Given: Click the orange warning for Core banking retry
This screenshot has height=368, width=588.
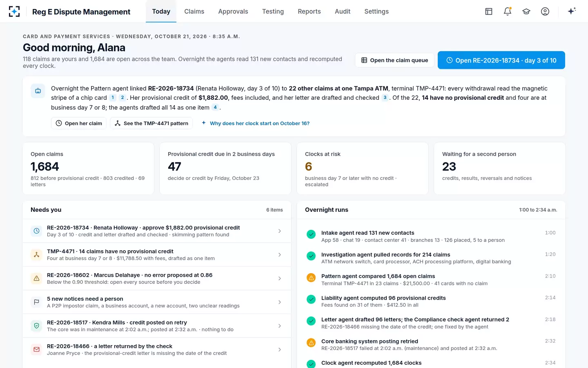Looking at the screenshot, I should pyautogui.click(x=311, y=343).
